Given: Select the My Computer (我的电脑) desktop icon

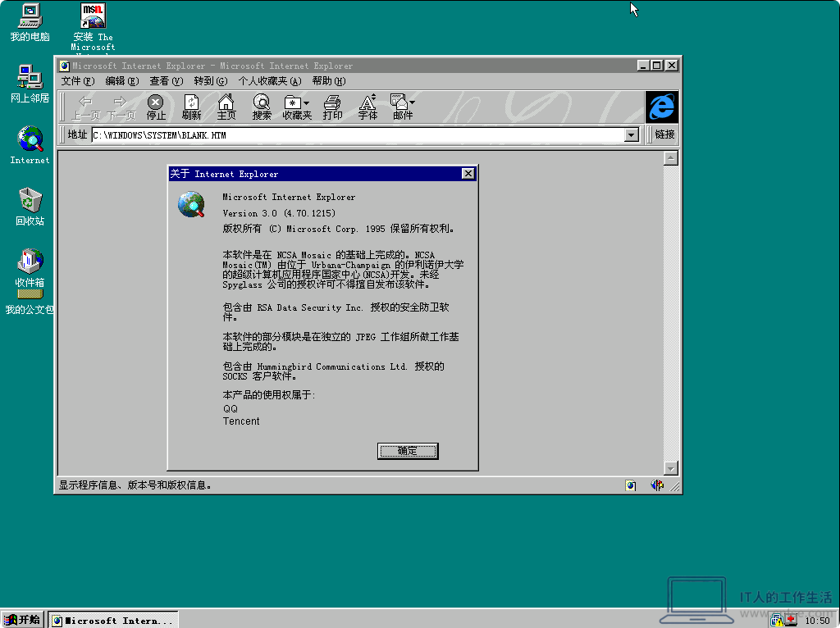Looking at the screenshot, I should pyautogui.click(x=30, y=22).
